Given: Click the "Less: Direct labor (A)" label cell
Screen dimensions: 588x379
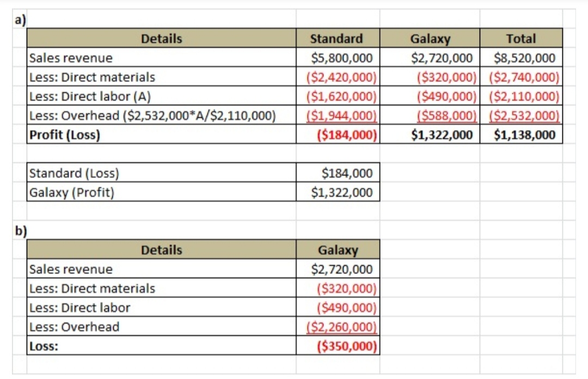Looking at the screenshot, I should (x=90, y=96).
